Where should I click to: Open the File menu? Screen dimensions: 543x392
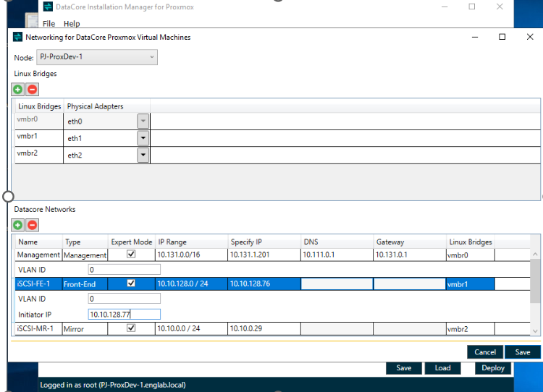pos(49,24)
